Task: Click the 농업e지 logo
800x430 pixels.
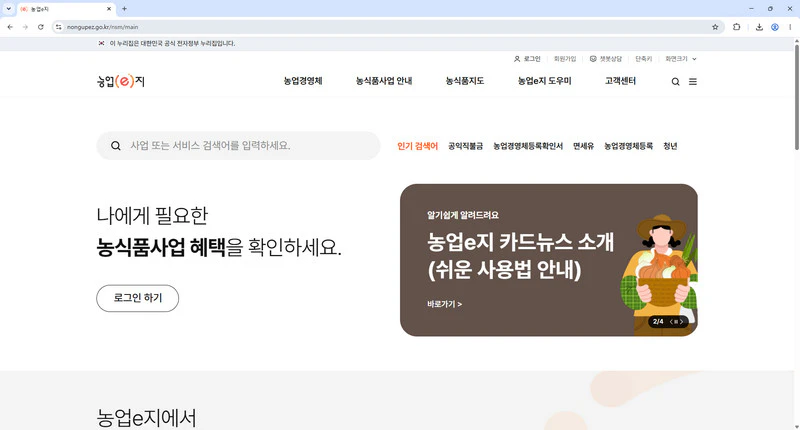Action: pyautogui.click(x=121, y=81)
